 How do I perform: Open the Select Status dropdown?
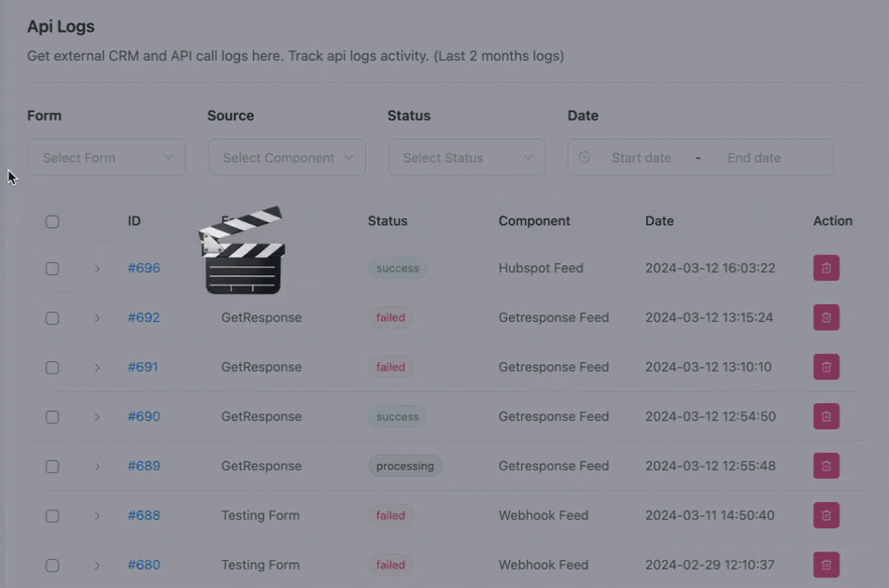(x=467, y=158)
